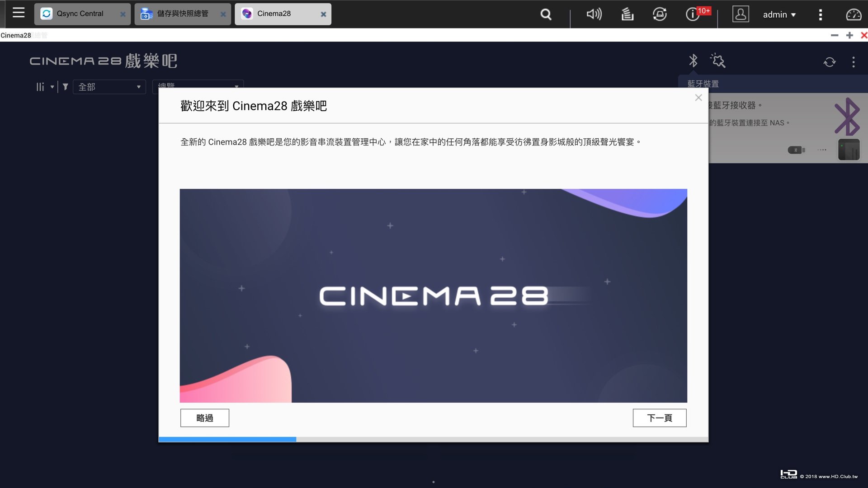Click the volume control speaker icon
868x488 pixels.
click(594, 14)
